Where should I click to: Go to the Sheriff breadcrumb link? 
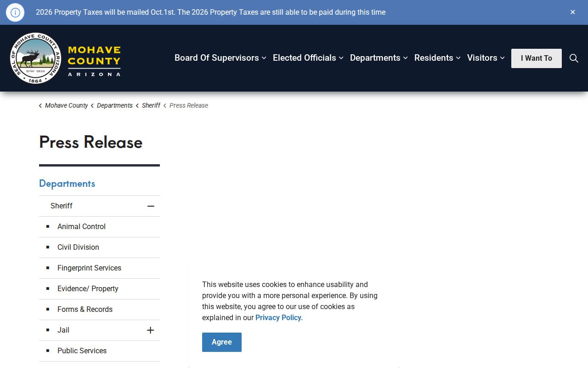click(x=151, y=105)
